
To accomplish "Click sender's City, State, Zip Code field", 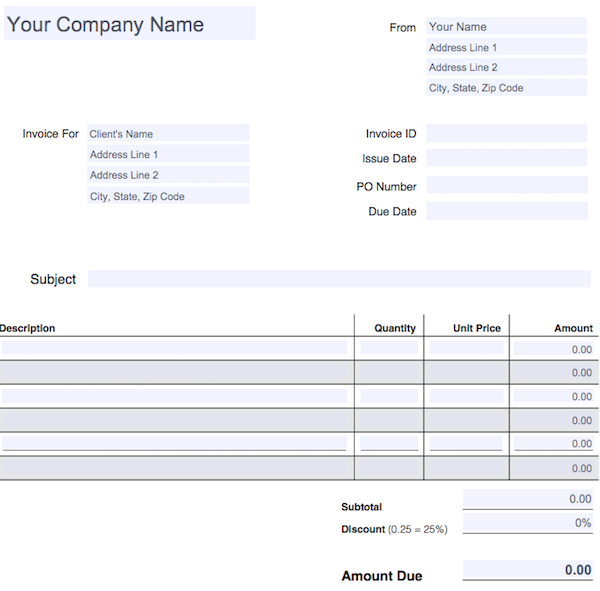I will pos(506,88).
